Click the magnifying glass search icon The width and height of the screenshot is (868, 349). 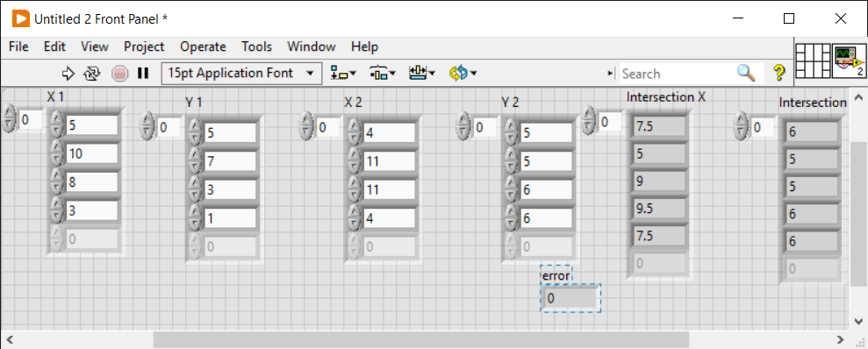746,73
